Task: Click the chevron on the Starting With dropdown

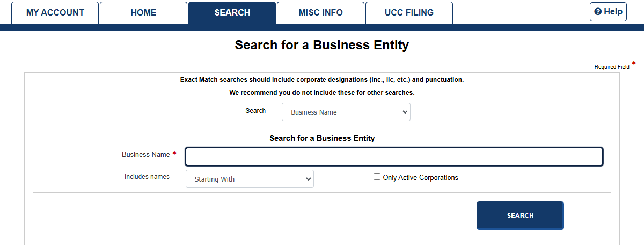Action: [308, 179]
